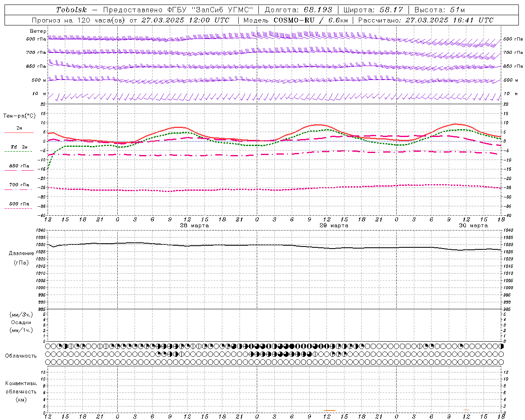The width and height of the screenshot is (525, 420).
Task: Click the '(км)' unit label
Action: tap(21, 399)
